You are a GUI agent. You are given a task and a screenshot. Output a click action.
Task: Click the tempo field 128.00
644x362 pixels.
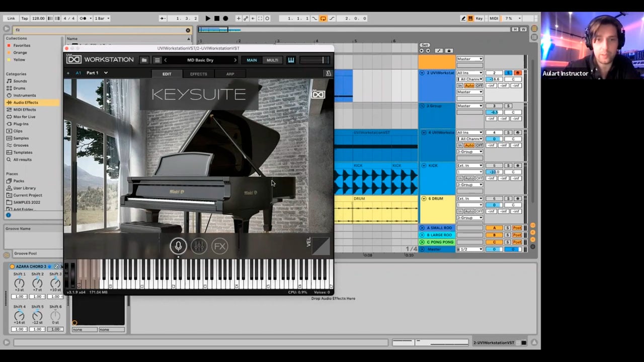(38, 18)
